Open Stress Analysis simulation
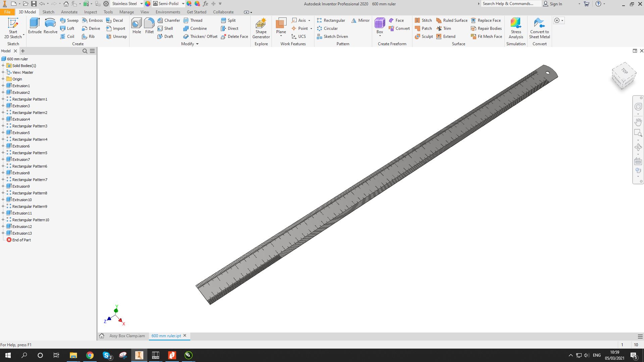 point(516,28)
